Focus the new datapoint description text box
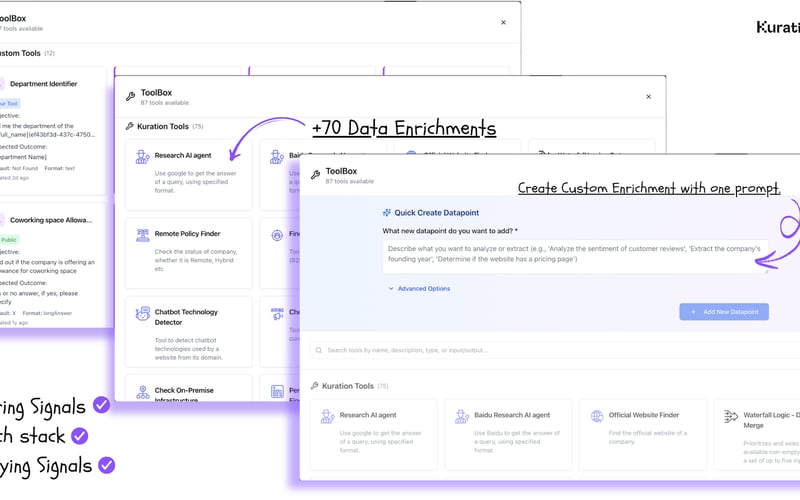The image size is (800, 500). point(575,257)
